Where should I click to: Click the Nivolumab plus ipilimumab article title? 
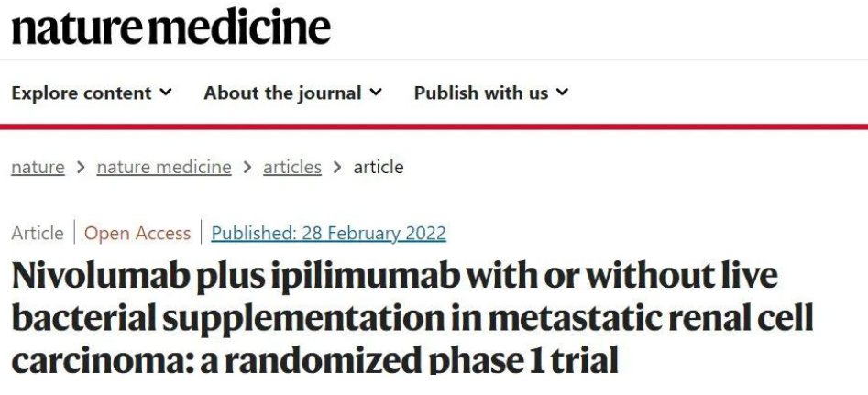tap(412, 318)
